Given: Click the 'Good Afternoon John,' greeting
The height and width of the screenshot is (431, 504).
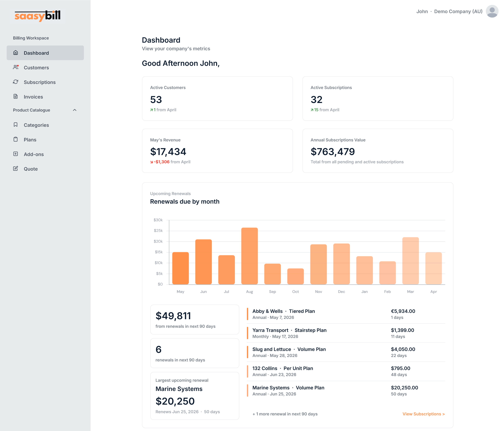Looking at the screenshot, I should pos(181,63).
